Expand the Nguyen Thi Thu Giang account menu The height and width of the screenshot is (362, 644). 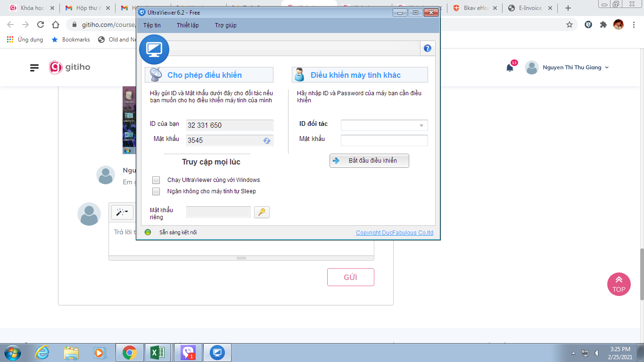coord(567,67)
